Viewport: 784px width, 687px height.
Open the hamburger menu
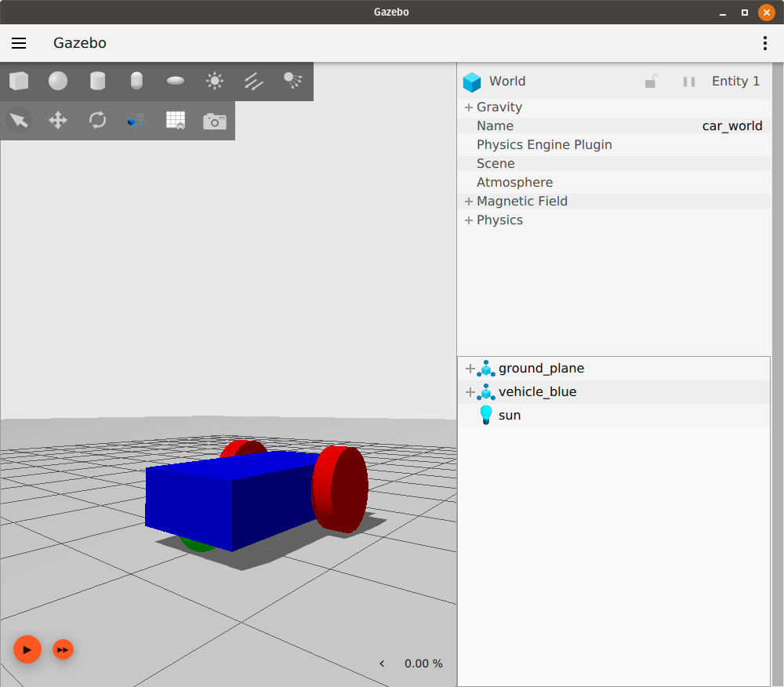click(x=19, y=43)
